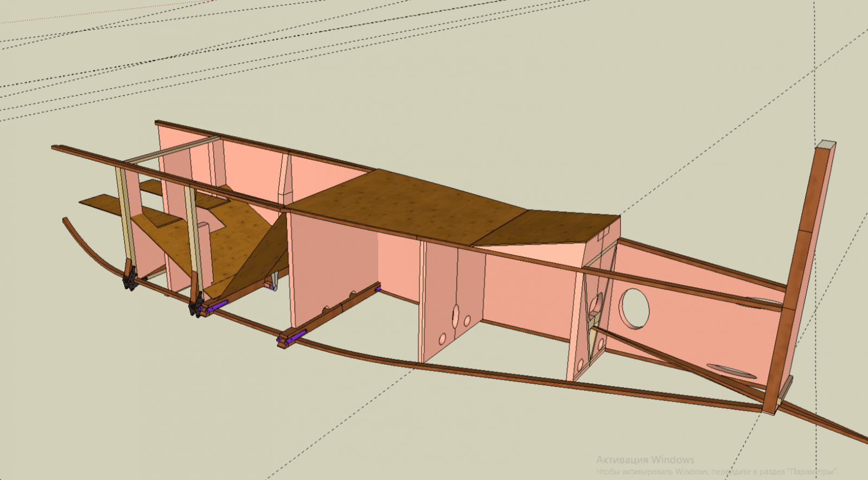Click the oval slot in the middle bulkhead
This screenshot has width=868, height=480.
(456, 315)
